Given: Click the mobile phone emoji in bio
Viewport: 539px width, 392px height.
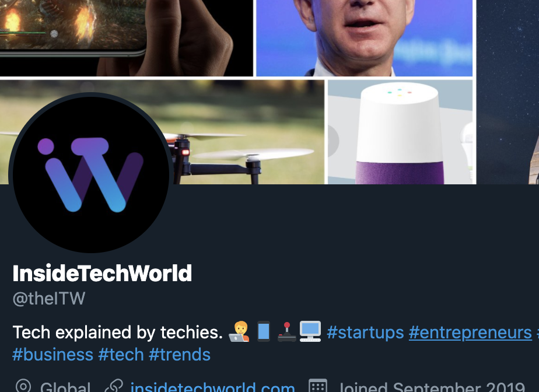Looking at the screenshot, I should click(x=264, y=331).
